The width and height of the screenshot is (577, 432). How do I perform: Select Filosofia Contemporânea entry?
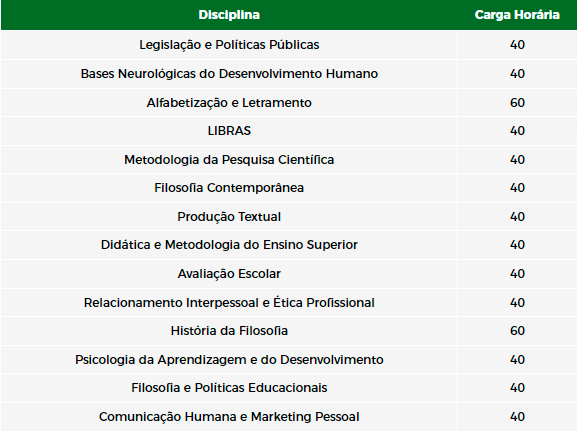(229, 188)
